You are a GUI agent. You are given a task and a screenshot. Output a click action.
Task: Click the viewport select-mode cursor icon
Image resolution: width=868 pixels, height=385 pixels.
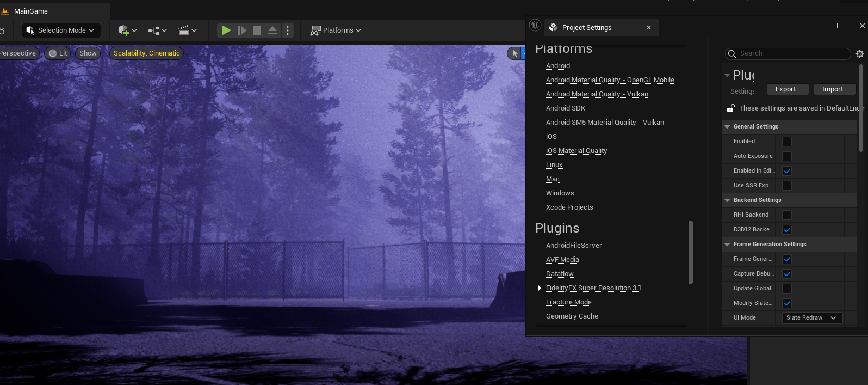514,53
